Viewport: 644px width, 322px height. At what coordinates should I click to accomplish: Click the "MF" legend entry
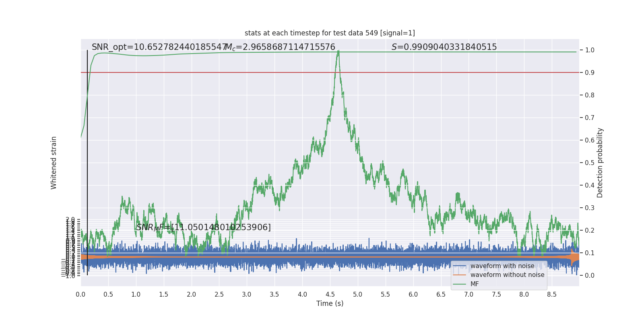coord(475,284)
